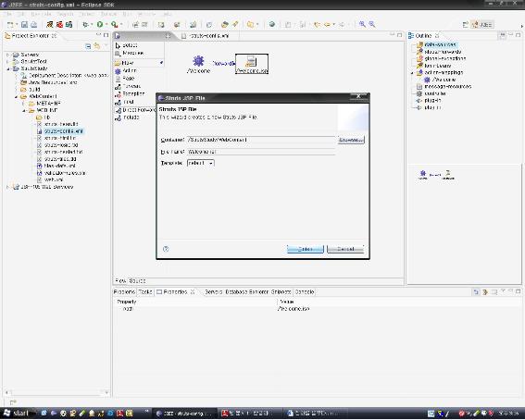The width and height of the screenshot is (525, 420).
Task: Click the web browser globe icon in the toolbar
Action: tap(272, 24)
